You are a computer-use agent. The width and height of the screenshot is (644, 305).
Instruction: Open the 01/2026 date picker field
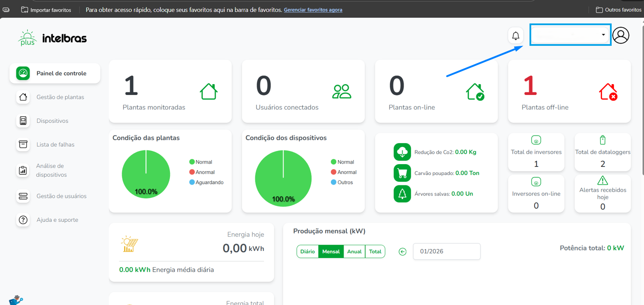[446, 251]
